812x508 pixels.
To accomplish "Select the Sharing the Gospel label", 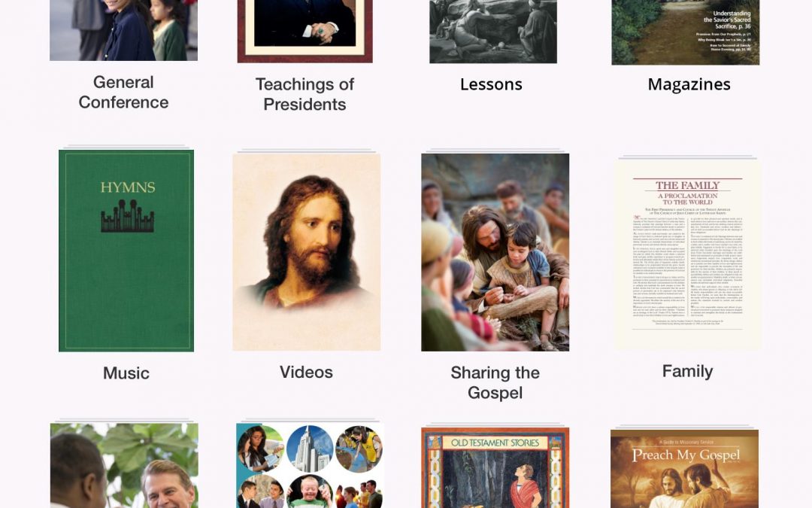I will pyautogui.click(x=495, y=382).
